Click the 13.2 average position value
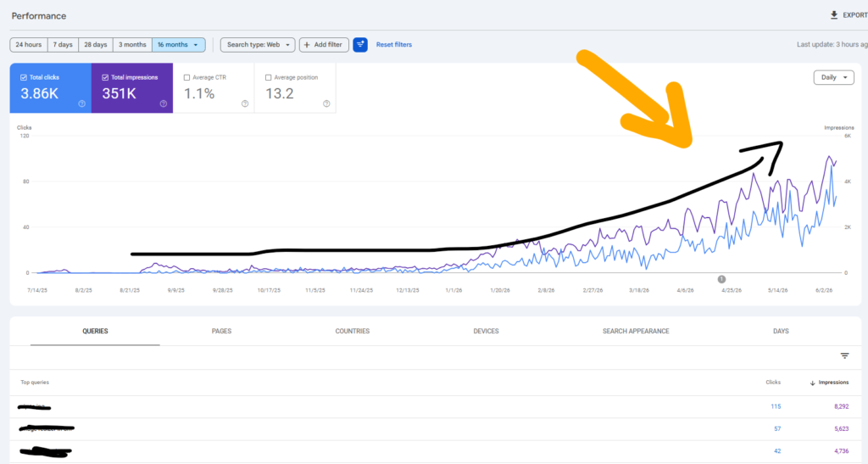Screen dimensions: 868x464 click(280, 93)
